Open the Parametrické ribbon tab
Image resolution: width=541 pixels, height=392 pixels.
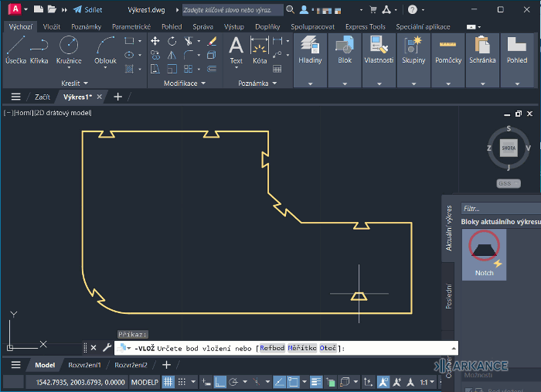(131, 26)
